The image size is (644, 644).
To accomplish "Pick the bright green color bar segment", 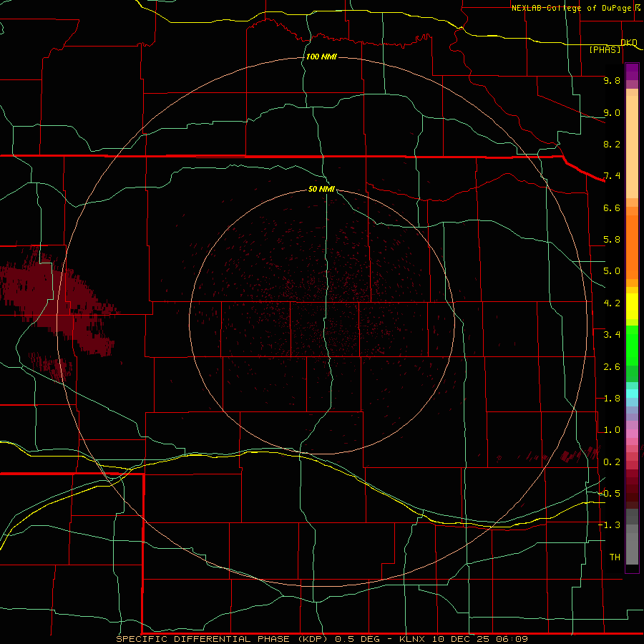I will (x=632, y=346).
